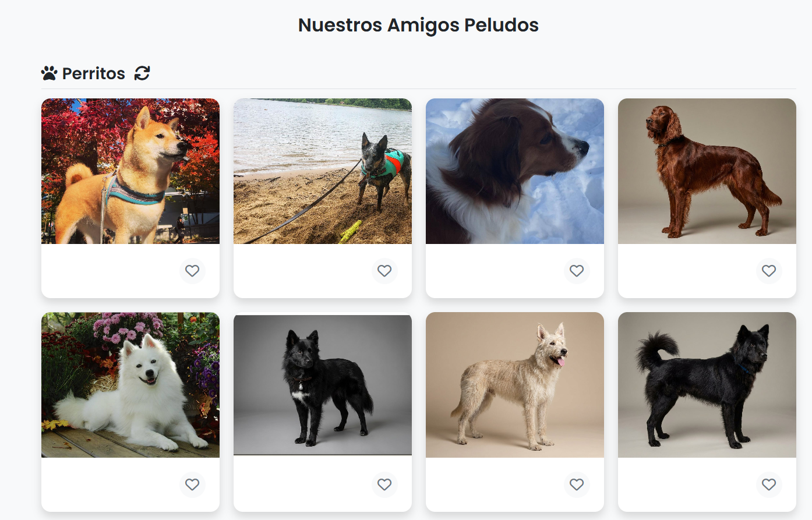812x520 pixels.
Task: Favorite the Shiba Inu dog card
Action: pos(192,271)
